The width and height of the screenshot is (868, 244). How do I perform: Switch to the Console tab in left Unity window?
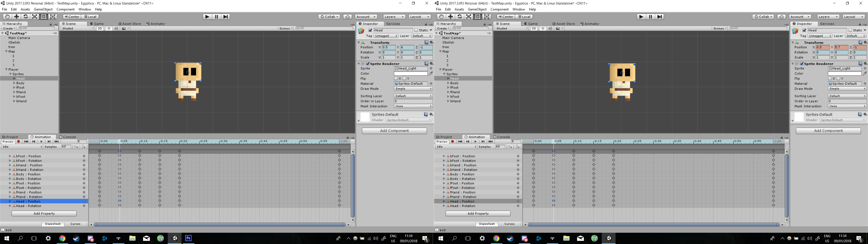point(67,137)
